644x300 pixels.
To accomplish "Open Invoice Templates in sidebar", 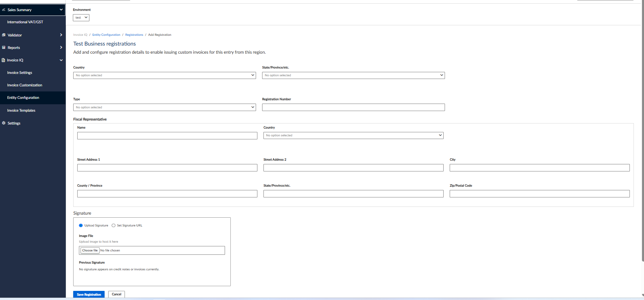I will coord(21,110).
